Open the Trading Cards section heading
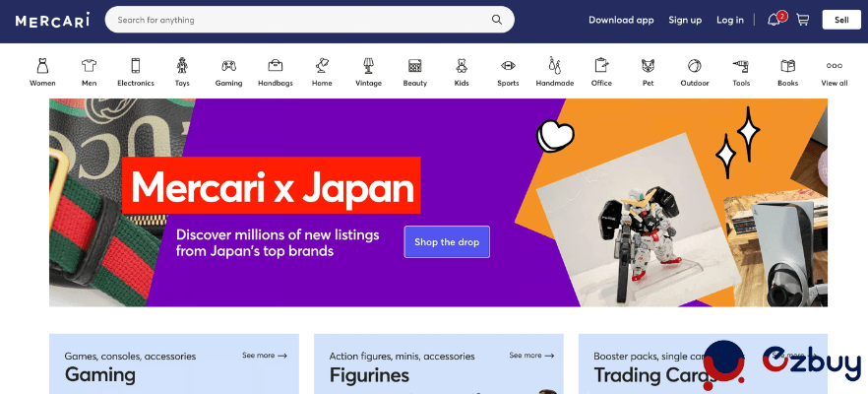 coord(653,375)
